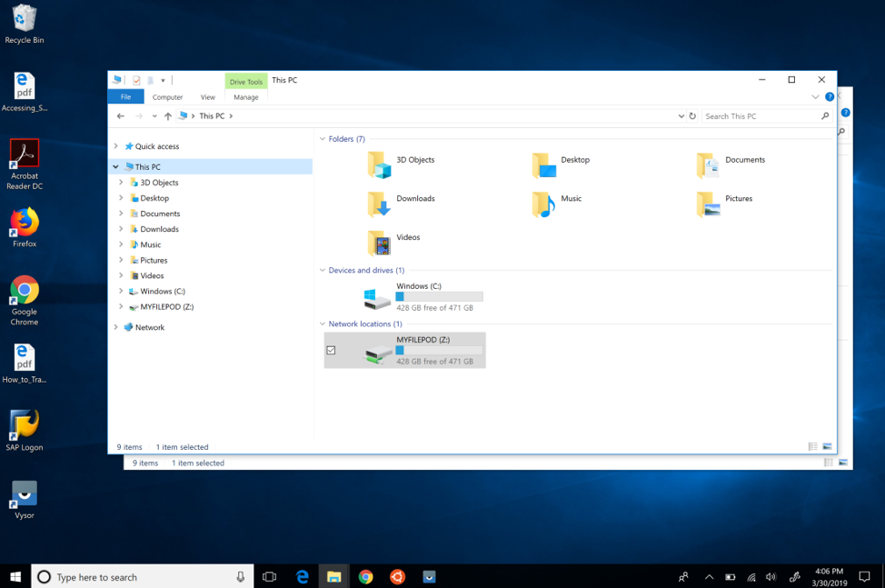Open the Action Center notifications
Screen dimensions: 885x588
[864, 577]
